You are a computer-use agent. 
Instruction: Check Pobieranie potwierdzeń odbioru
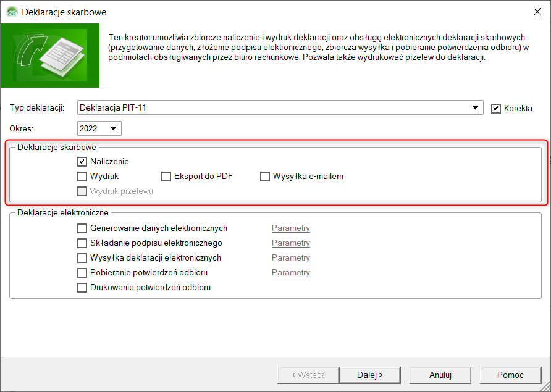click(82, 273)
